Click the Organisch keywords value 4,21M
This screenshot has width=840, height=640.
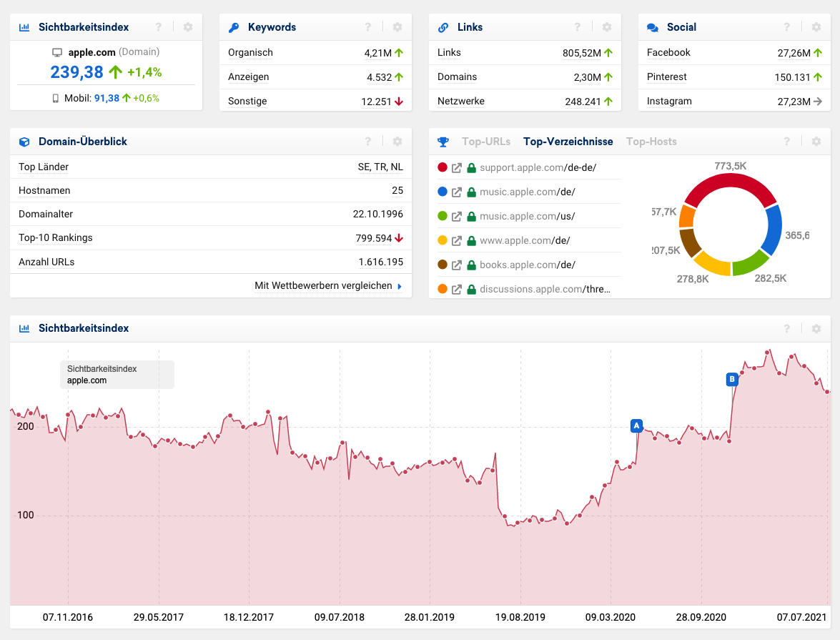[377, 53]
